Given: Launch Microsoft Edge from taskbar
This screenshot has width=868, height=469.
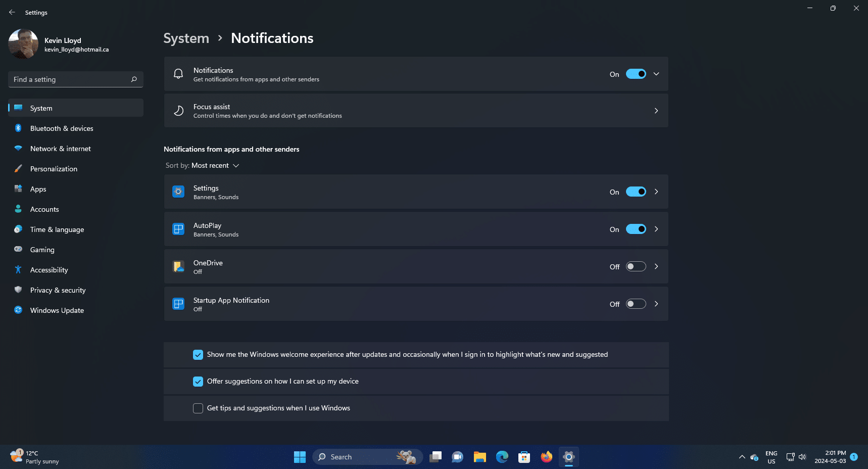Looking at the screenshot, I should click(x=502, y=457).
